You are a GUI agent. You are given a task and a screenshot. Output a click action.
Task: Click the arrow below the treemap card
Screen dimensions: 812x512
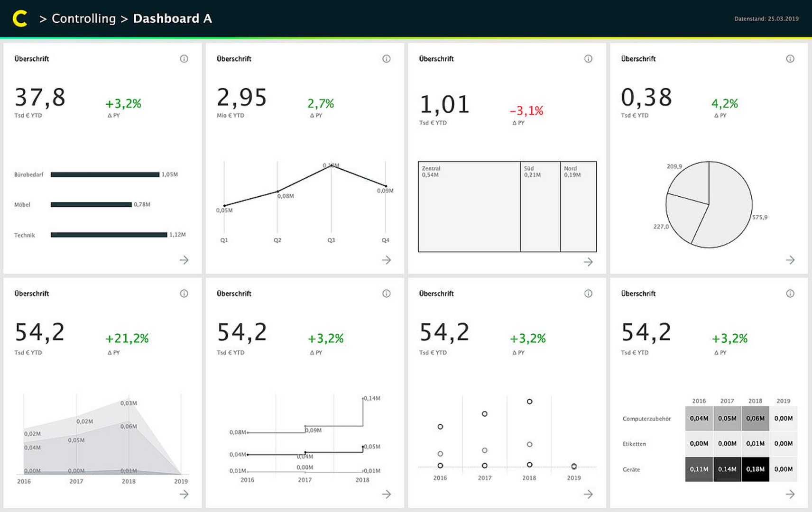pos(588,262)
